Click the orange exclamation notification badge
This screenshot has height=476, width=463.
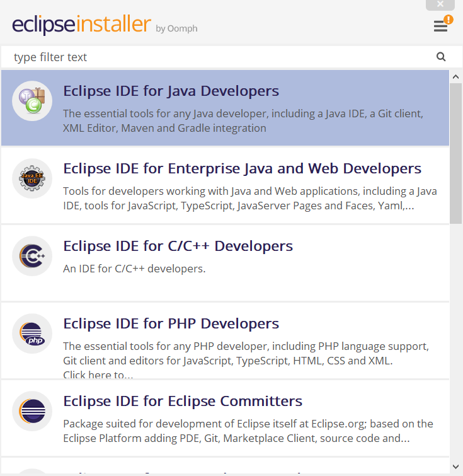449,20
